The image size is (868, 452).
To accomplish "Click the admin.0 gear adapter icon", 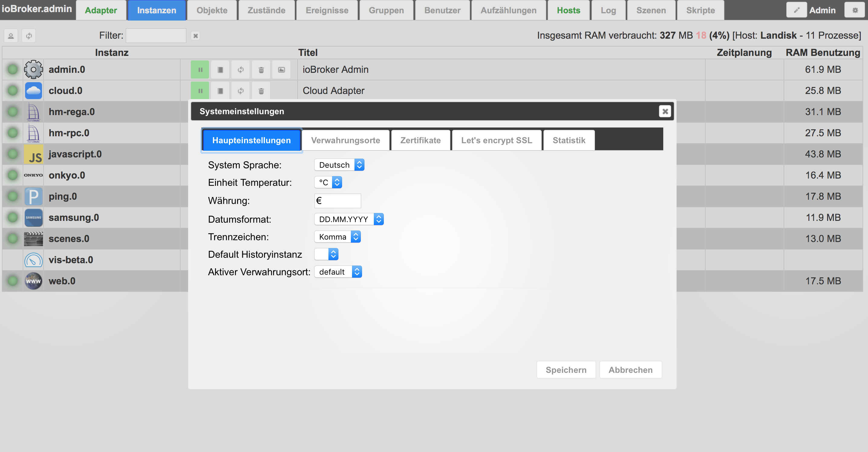I will tap(33, 70).
